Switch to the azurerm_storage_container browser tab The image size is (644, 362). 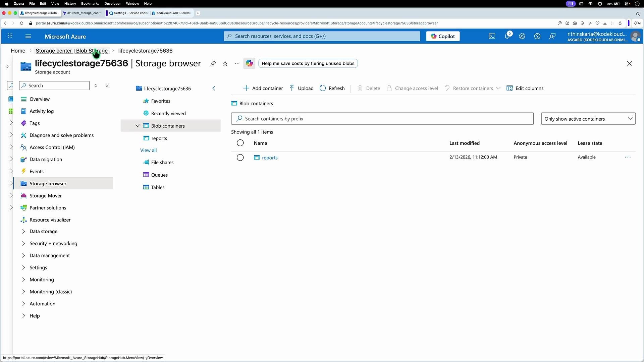point(82,13)
